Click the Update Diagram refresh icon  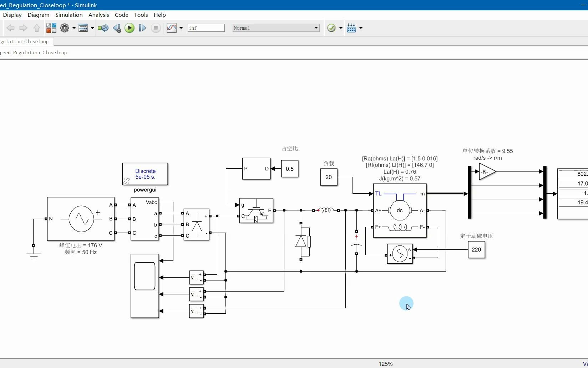(x=103, y=28)
